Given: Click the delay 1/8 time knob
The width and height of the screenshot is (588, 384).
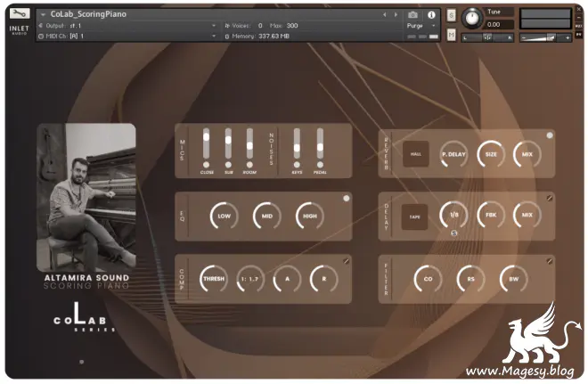Looking at the screenshot, I should pyautogui.click(x=453, y=215).
